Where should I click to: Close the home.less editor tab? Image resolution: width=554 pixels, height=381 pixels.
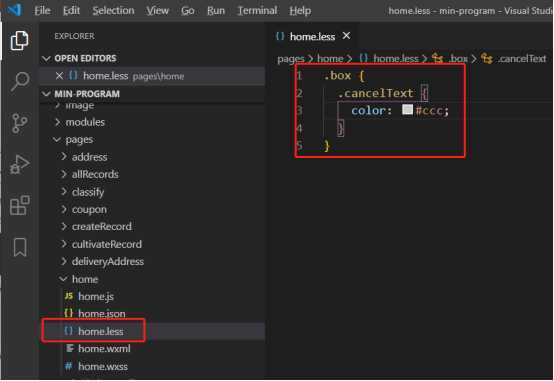coord(347,36)
